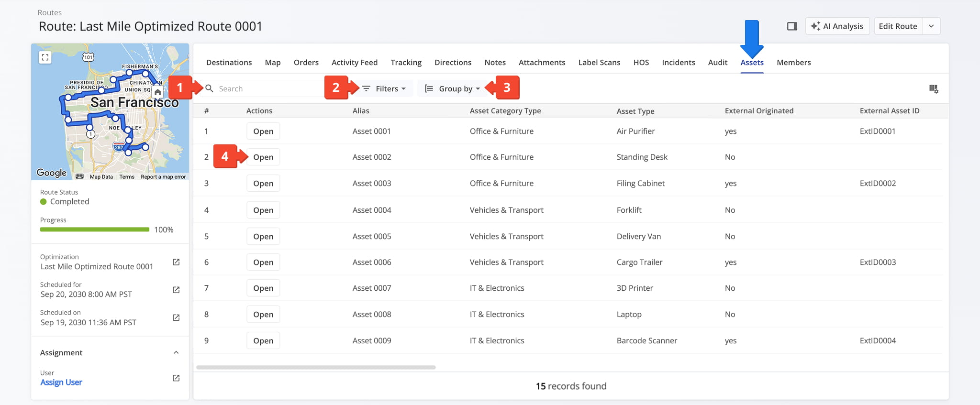Click the Asset Type column header
The height and width of the screenshot is (405, 980).
(x=635, y=111)
